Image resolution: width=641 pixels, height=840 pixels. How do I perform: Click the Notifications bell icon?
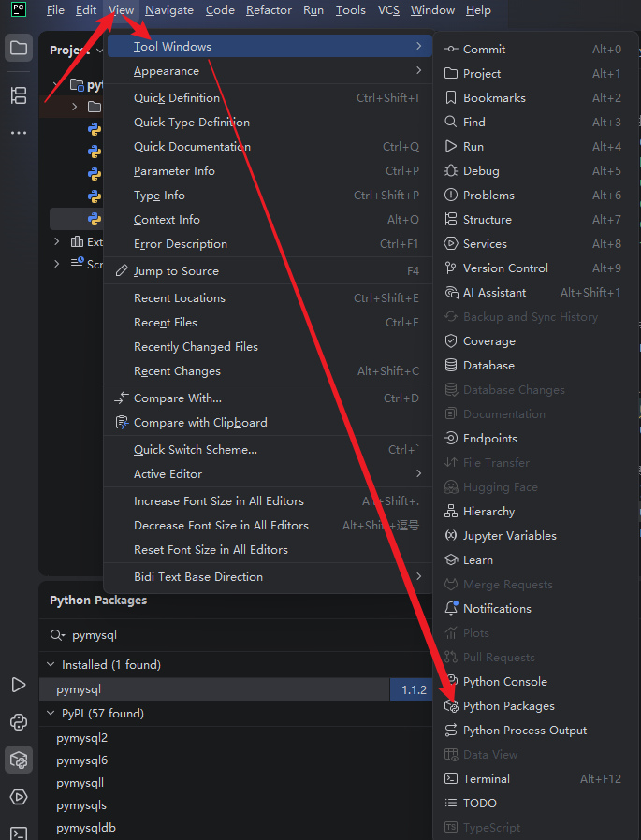click(451, 608)
